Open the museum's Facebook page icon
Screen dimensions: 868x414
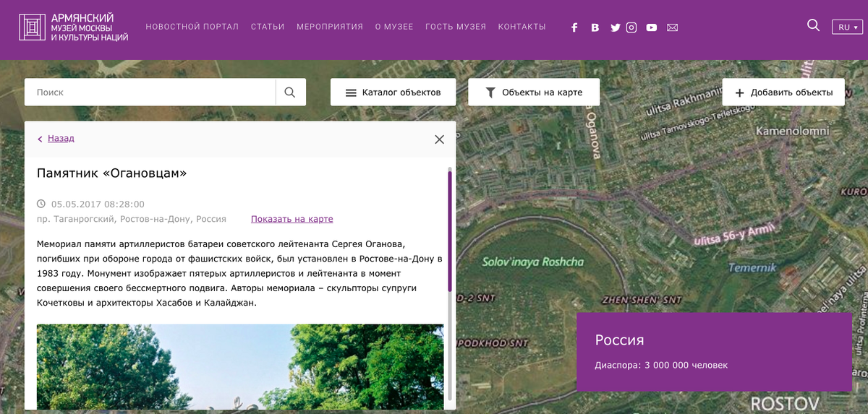coord(574,27)
